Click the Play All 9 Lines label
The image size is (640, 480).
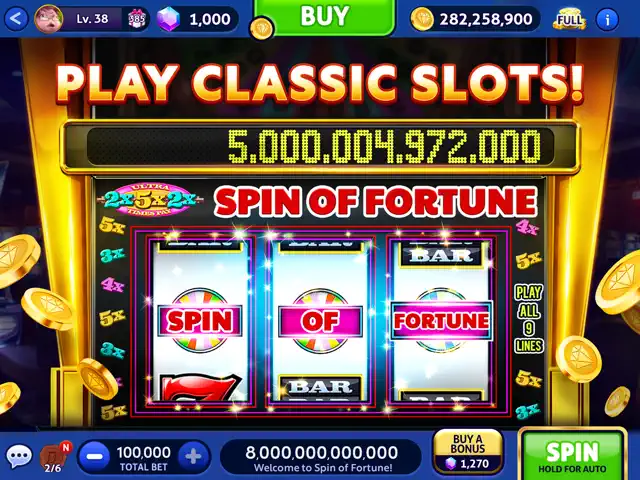[529, 319]
